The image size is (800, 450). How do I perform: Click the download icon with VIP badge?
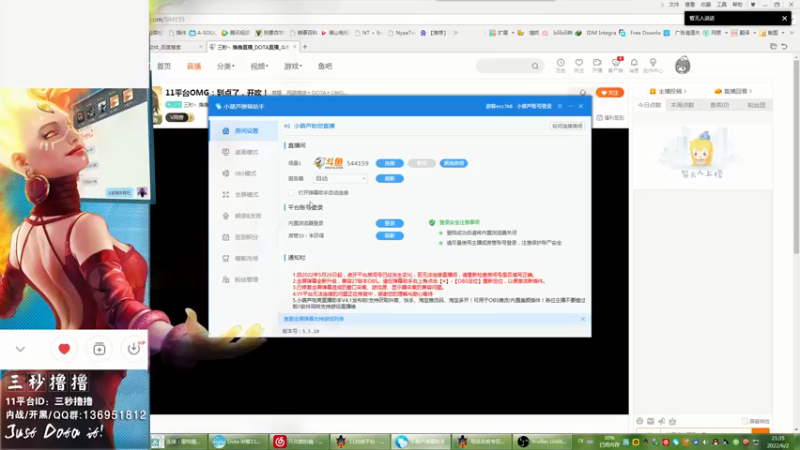click(134, 348)
